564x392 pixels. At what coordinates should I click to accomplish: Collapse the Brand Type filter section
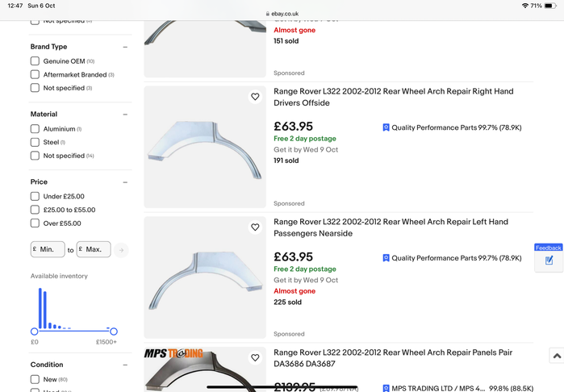coord(125,47)
